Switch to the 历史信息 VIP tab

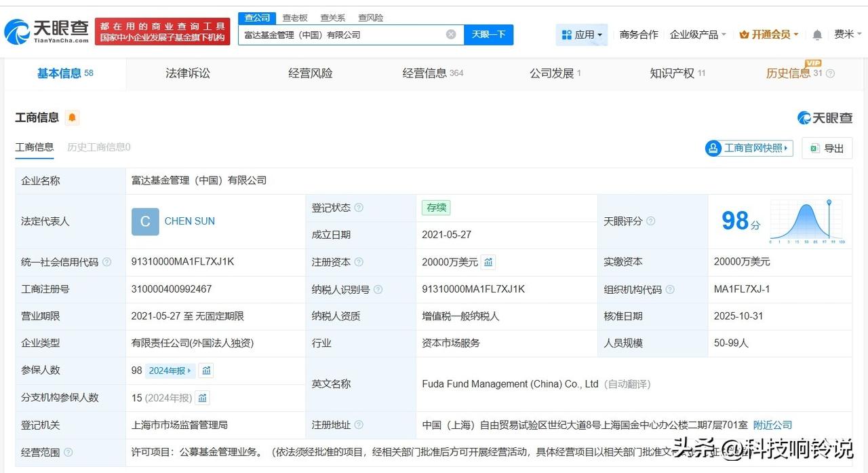click(795, 73)
